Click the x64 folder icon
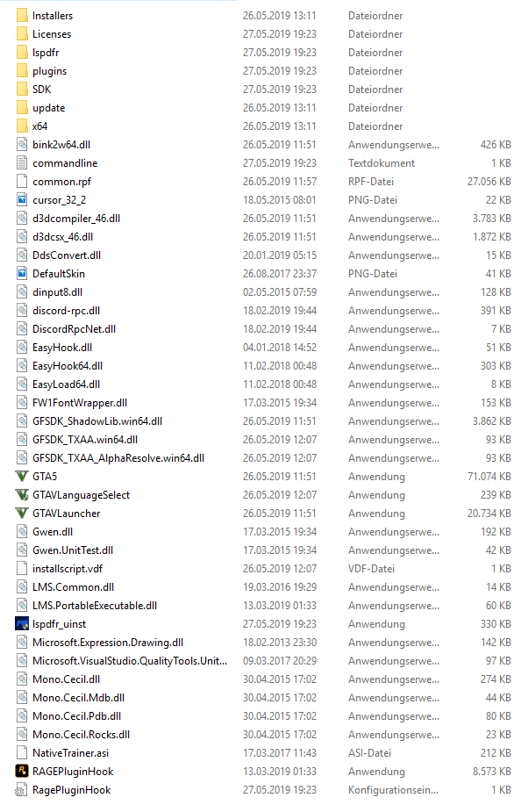The image size is (528, 812). click(22, 126)
